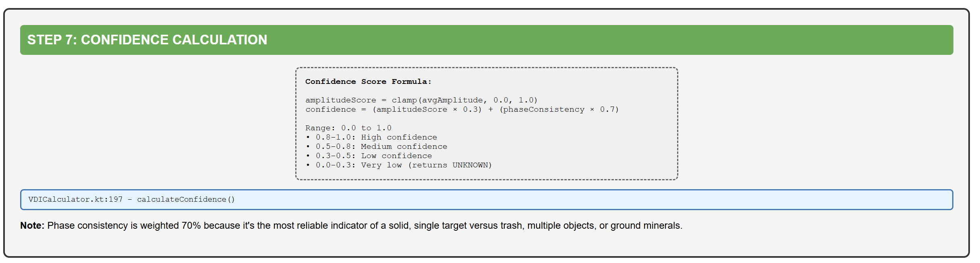This screenshot has width=980, height=263.
Task: Click the "phaseConsistency × 0.7" term
Action: (x=559, y=109)
